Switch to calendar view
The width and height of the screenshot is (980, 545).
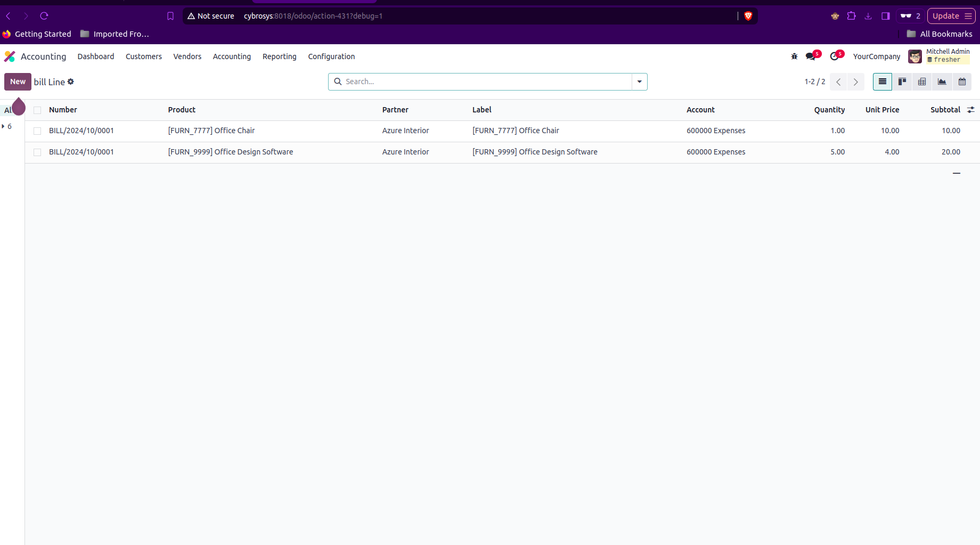[x=962, y=82]
